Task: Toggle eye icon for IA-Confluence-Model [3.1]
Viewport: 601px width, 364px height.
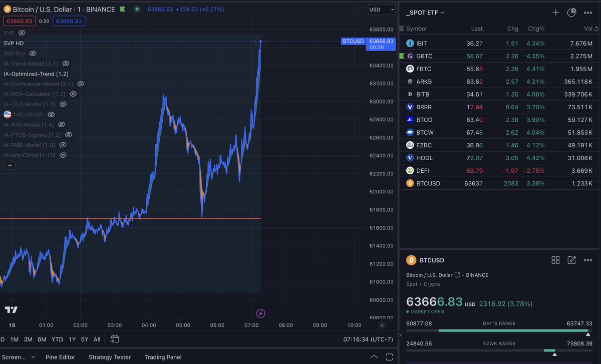Action: pyautogui.click(x=81, y=84)
